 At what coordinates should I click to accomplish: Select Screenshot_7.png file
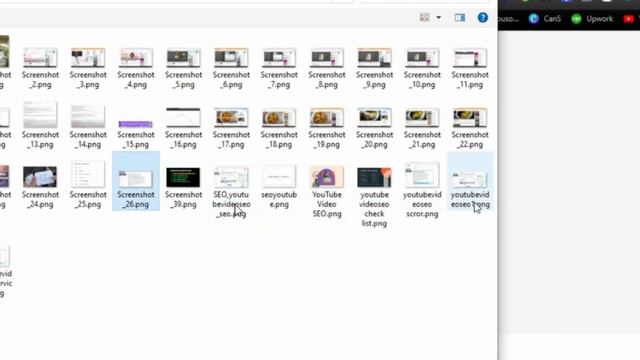point(279,68)
